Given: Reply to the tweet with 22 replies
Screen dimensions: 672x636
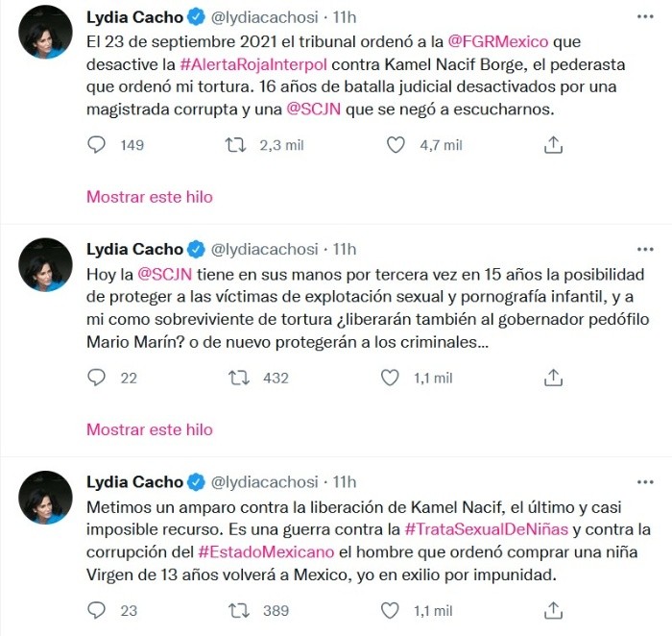Looking at the screenshot, I should point(96,378).
